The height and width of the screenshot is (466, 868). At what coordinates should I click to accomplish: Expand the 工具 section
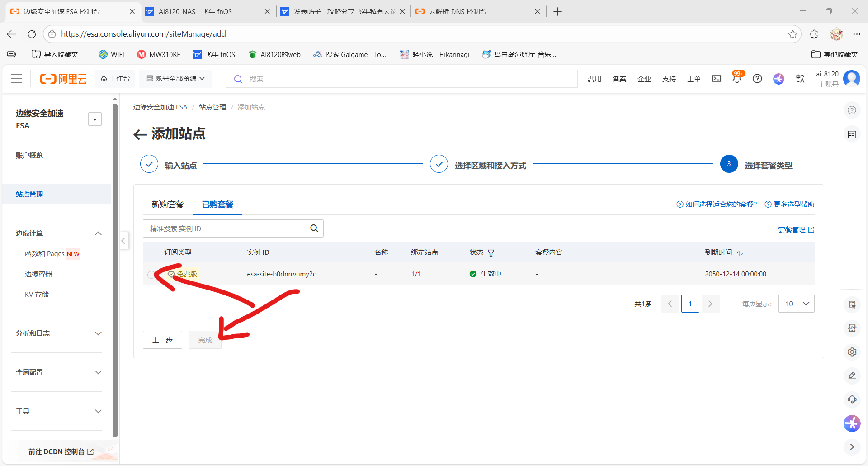[98, 411]
